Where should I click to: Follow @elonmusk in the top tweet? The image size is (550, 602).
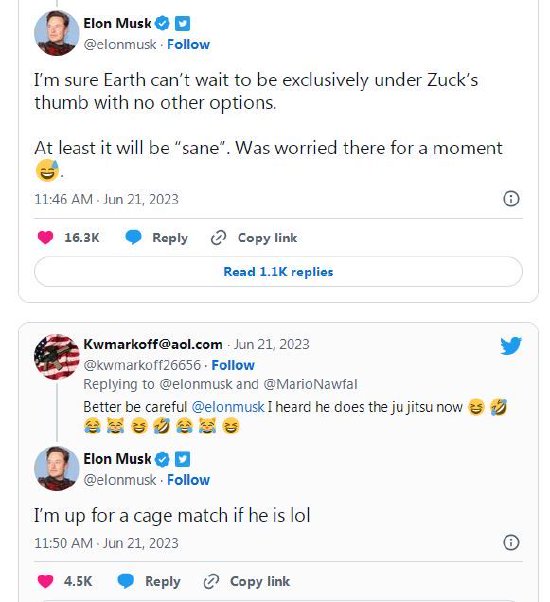pos(188,45)
